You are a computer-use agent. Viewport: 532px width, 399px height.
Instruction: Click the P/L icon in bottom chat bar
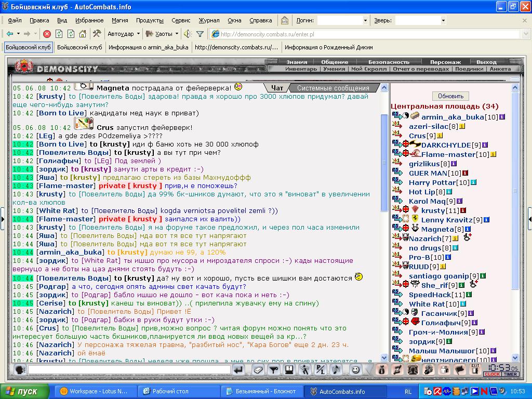[x=320, y=370]
